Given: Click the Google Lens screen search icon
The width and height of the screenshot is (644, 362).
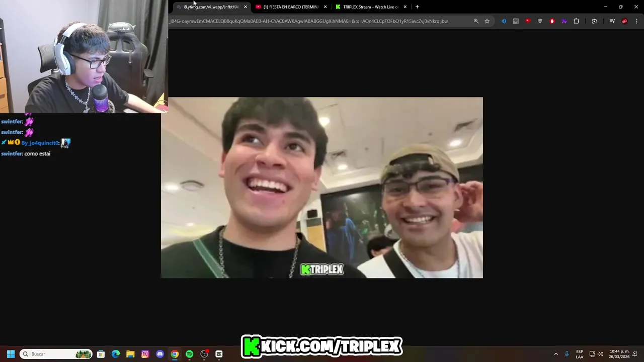Looking at the screenshot, I should pyautogui.click(x=594, y=21).
